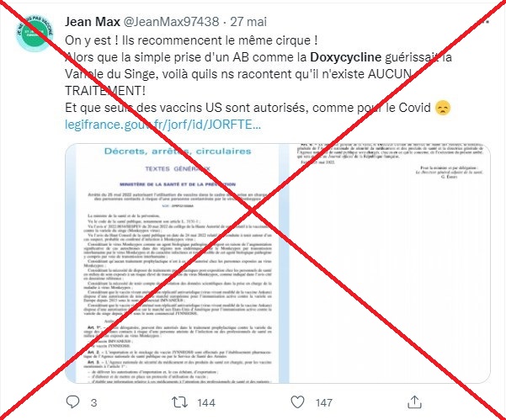The image size is (506, 420).
Task: Click the @JeanMax97438 handle
Action: tap(172, 22)
